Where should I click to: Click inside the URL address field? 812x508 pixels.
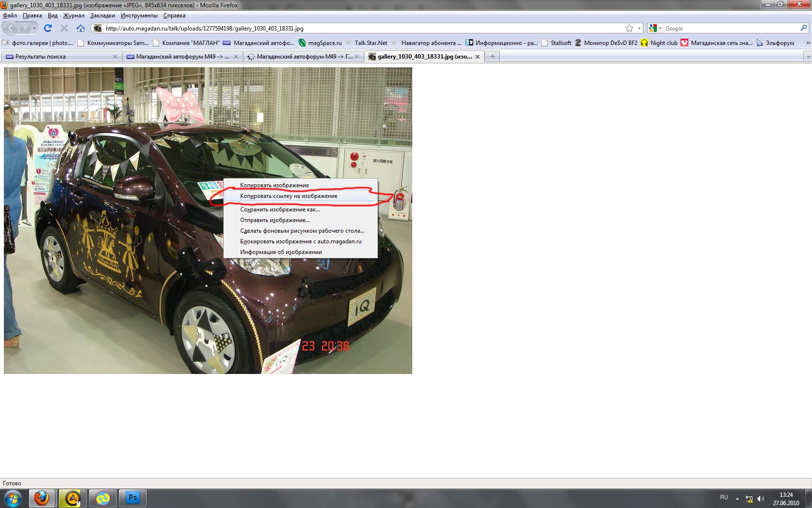click(x=358, y=29)
